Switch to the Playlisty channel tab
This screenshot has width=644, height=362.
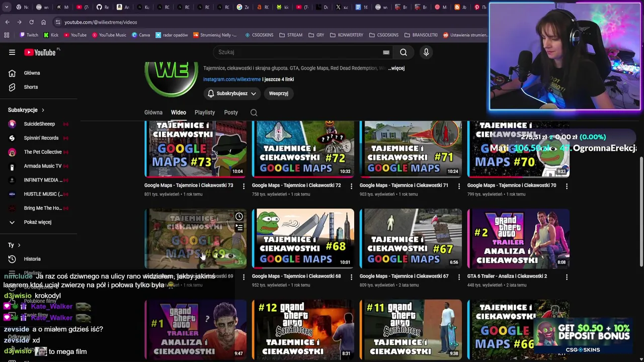click(205, 113)
